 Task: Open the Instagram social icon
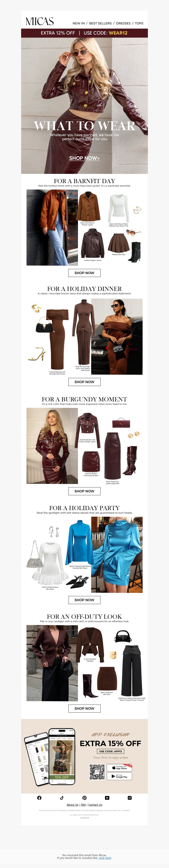click(x=130, y=798)
